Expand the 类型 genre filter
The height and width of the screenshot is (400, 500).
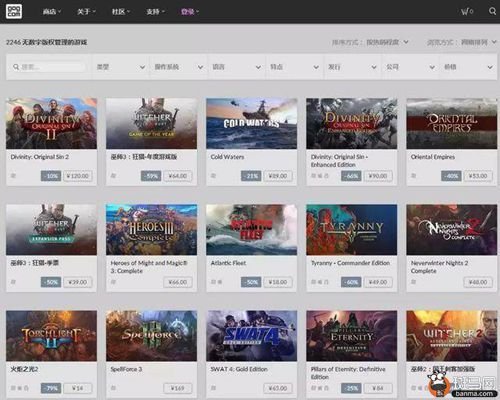(x=121, y=67)
